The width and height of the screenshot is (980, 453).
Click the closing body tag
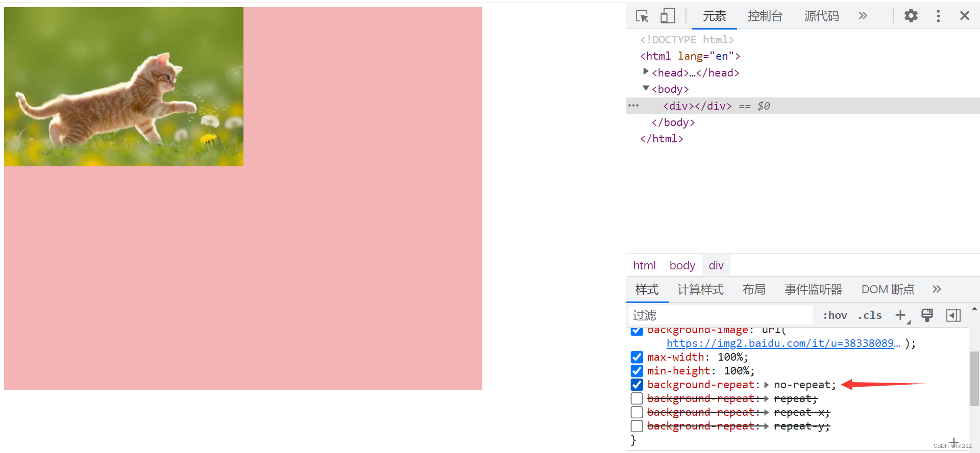(673, 122)
